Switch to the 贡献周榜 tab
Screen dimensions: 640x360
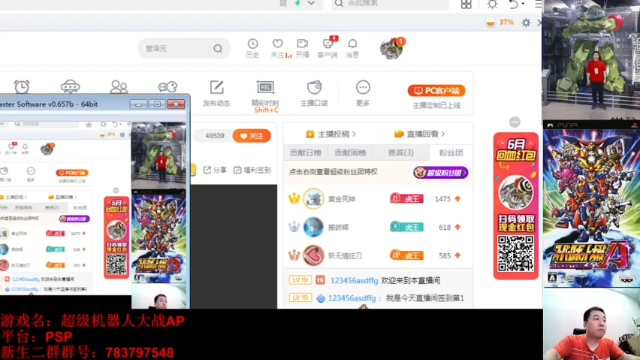(350, 153)
